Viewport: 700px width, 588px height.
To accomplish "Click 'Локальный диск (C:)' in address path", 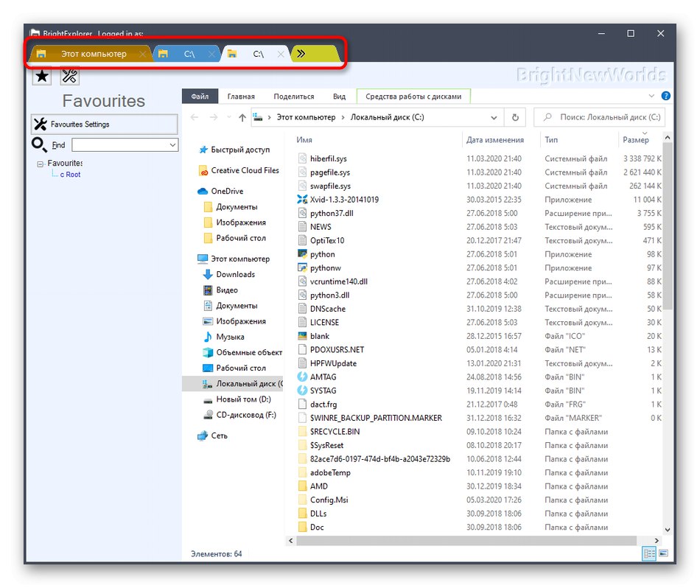I will tap(387, 117).
